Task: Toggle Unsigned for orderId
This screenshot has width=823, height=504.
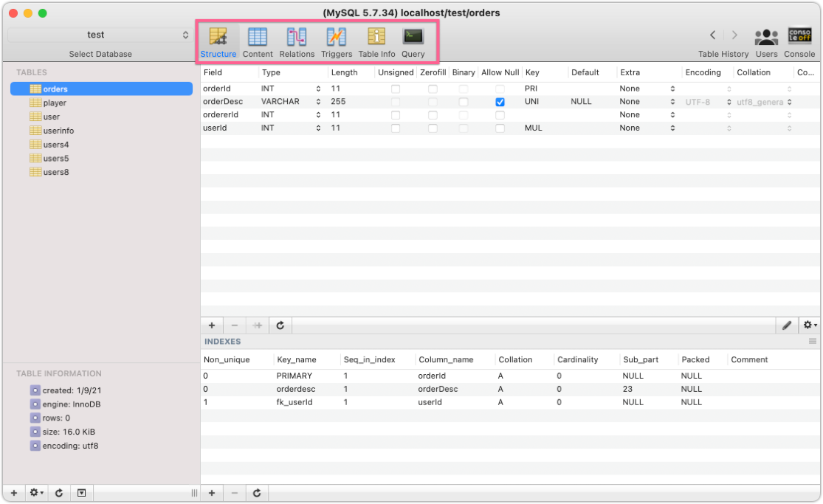Action: 396,89
